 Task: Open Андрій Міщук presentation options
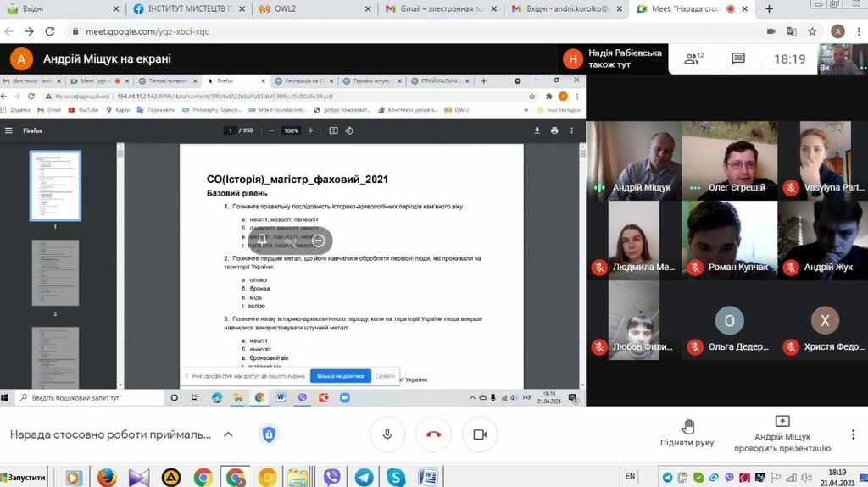pyautogui.click(x=782, y=434)
